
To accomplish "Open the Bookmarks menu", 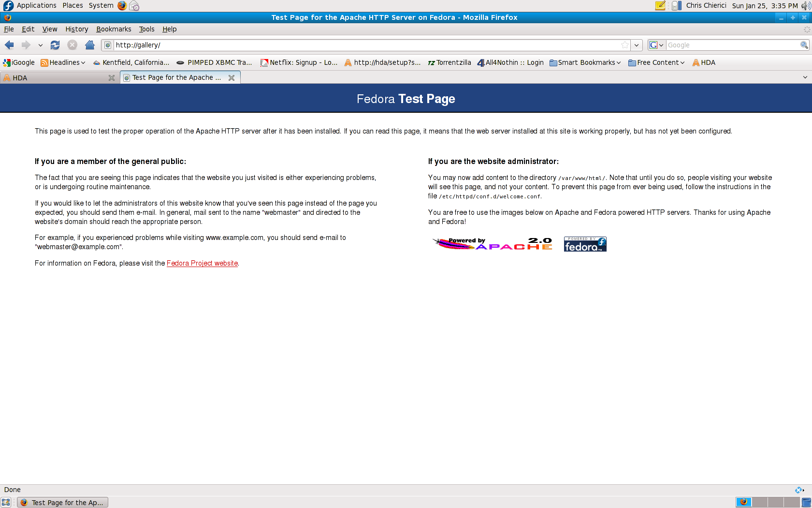I will [114, 29].
